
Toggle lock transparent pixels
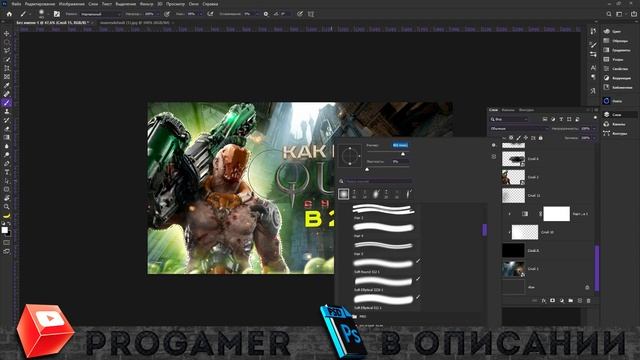coord(511,138)
